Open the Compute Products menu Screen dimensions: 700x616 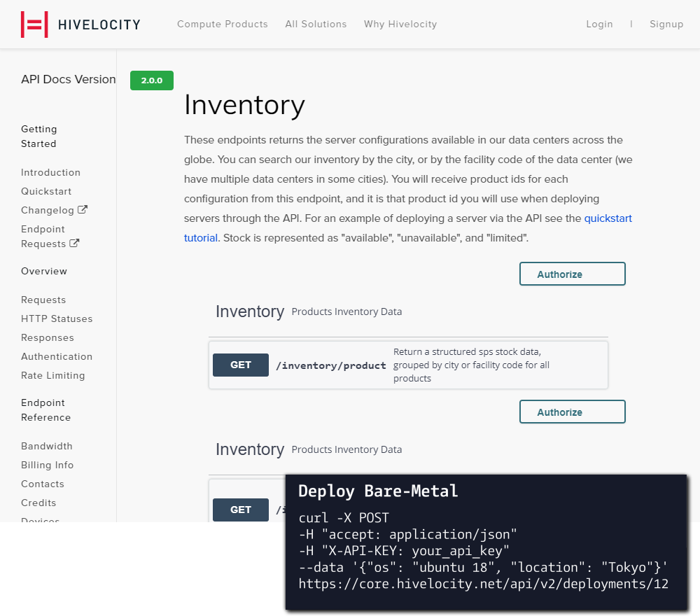pos(223,24)
